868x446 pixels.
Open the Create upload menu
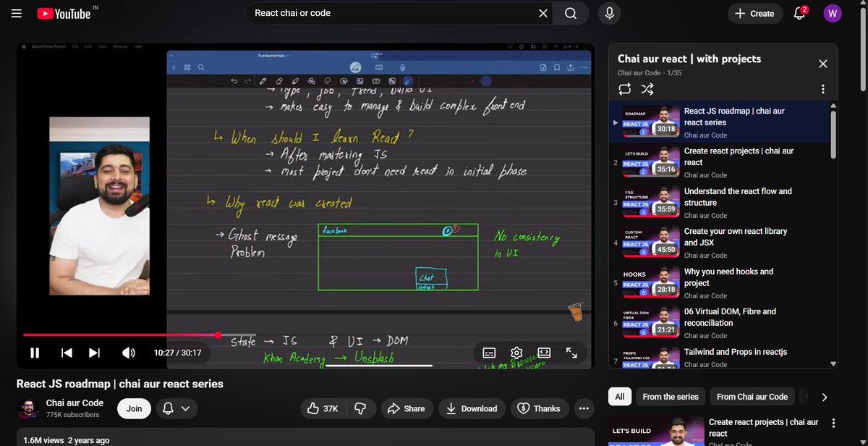pyautogui.click(x=755, y=13)
